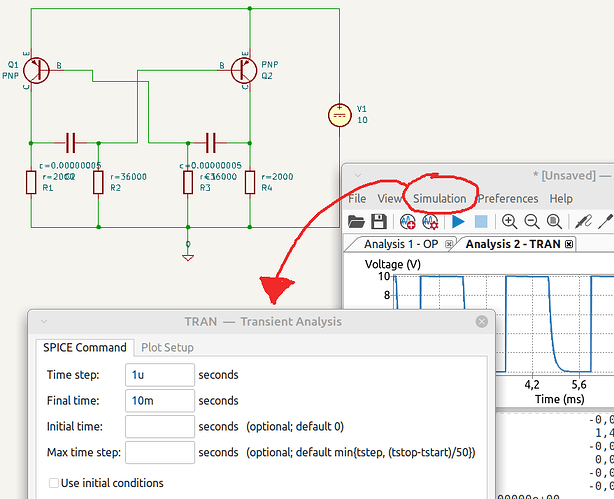Image resolution: width=614 pixels, height=499 pixels.
Task: Select resistor R2 in the schematic
Action: (98, 183)
